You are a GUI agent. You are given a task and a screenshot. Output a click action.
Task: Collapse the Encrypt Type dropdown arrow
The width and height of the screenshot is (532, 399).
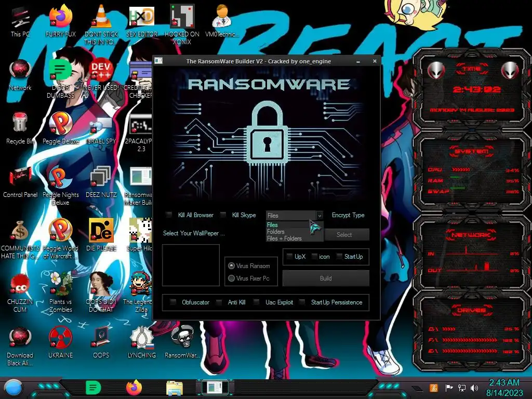(x=320, y=215)
